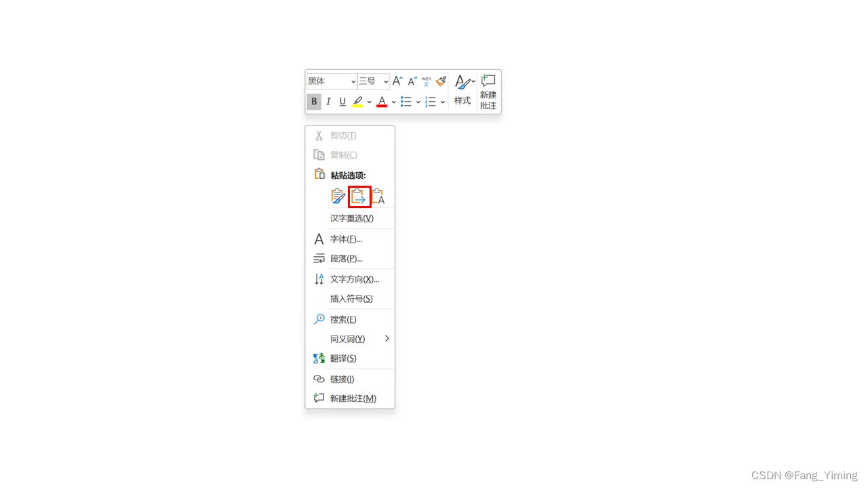Toggle Italic formatting
The height and width of the screenshot is (488, 868).
point(328,102)
